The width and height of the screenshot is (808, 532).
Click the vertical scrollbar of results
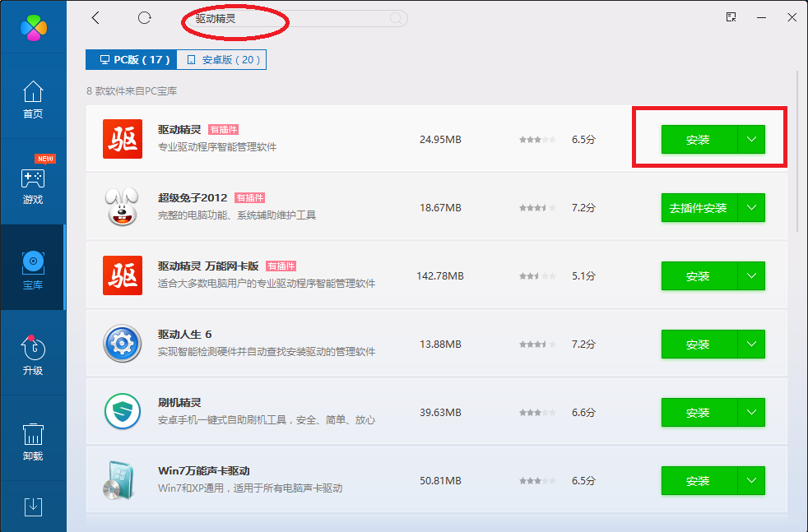[x=797, y=152]
